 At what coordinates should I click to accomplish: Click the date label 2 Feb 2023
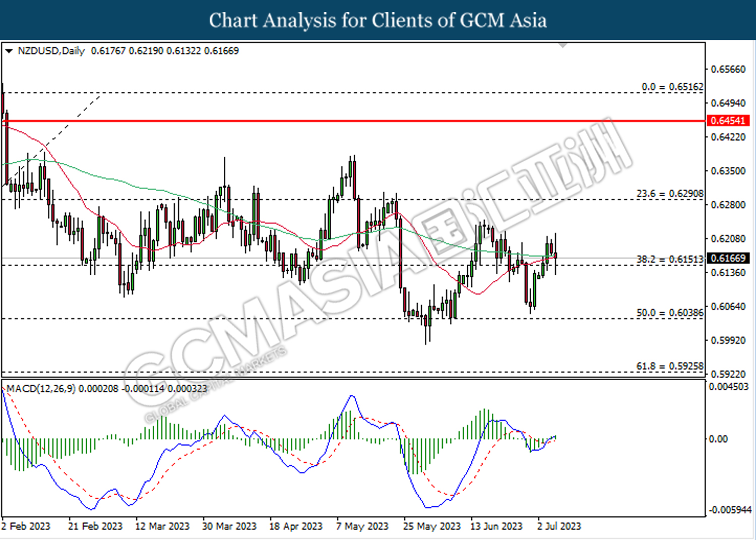(26, 526)
